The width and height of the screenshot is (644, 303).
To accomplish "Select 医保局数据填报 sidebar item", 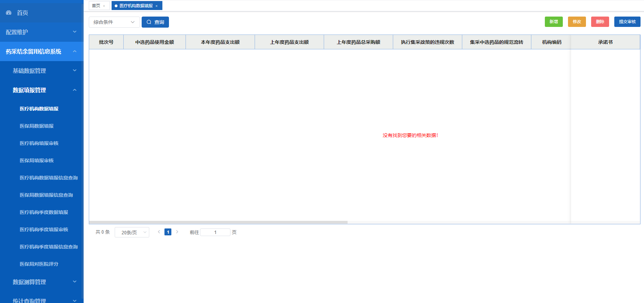I will coord(37,126).
